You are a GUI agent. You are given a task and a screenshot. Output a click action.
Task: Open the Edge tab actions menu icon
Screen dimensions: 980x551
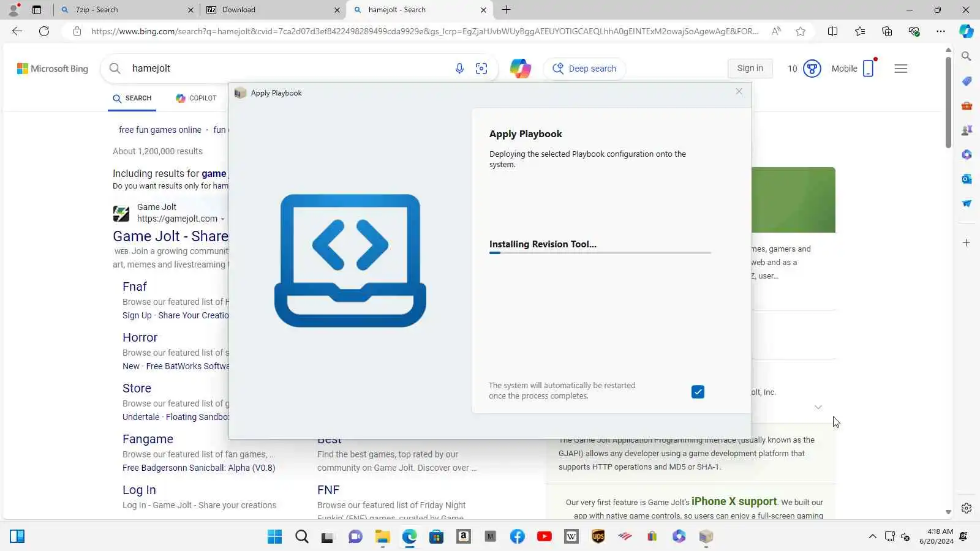click(x=37, y=10)
